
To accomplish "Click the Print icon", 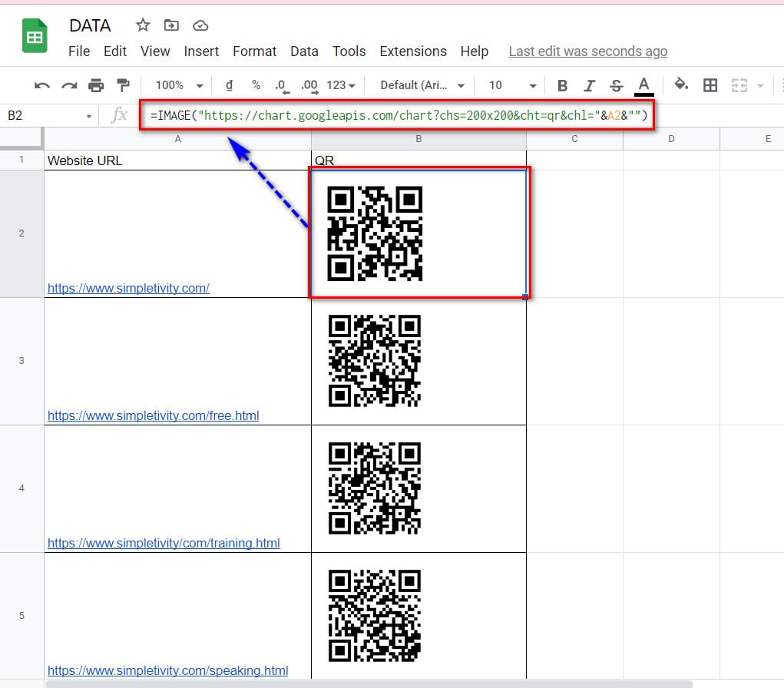I will click(95, 85).
